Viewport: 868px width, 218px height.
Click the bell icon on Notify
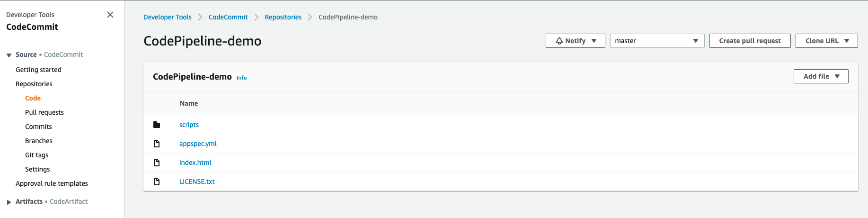(x=559, y=41)
